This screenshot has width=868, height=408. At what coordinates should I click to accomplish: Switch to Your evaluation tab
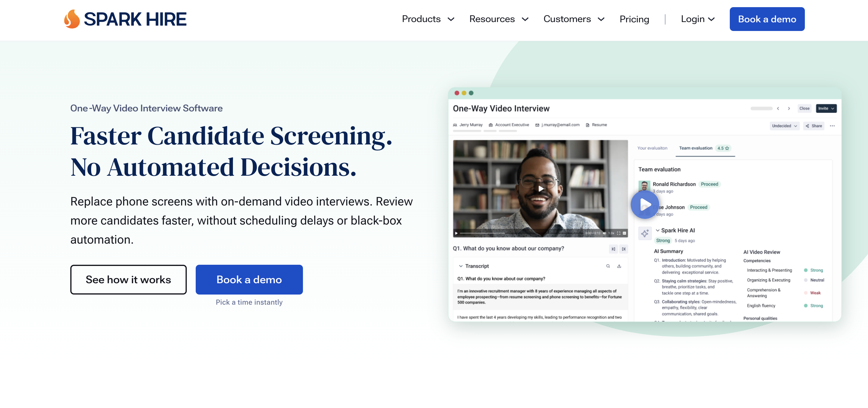tap(652, 148)
